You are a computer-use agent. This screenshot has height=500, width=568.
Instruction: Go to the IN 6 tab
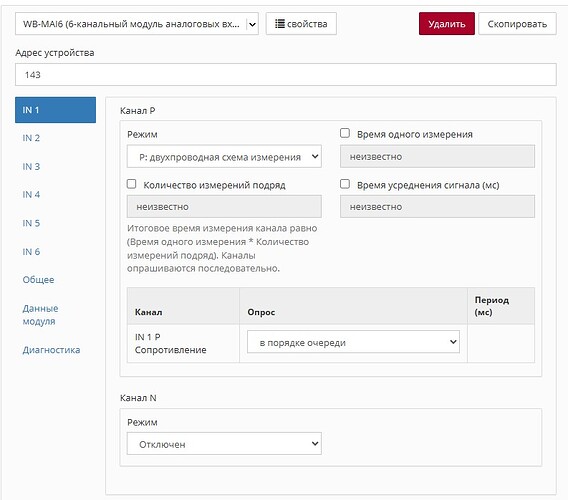pos(31,252)
